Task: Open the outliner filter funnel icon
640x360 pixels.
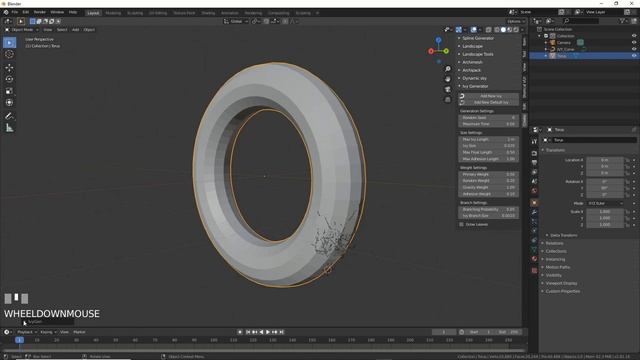Action: tap(622, 20)
